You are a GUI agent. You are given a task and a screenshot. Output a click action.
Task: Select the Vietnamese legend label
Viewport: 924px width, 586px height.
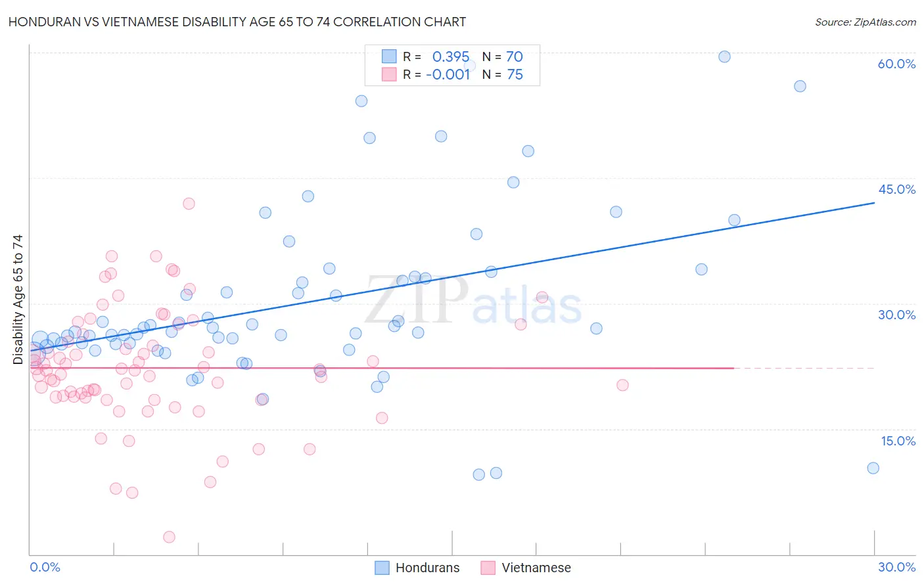click(x=536, y=568)
